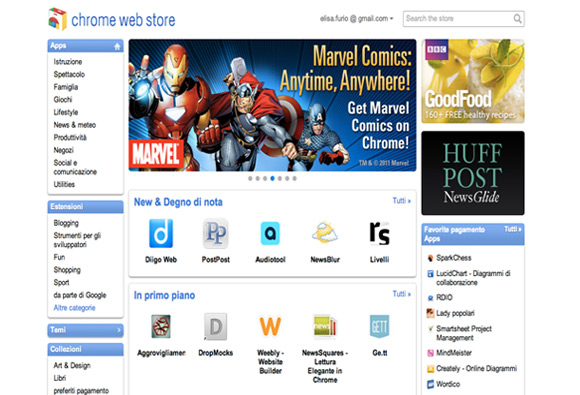Open the Estensioni section header

85,207
